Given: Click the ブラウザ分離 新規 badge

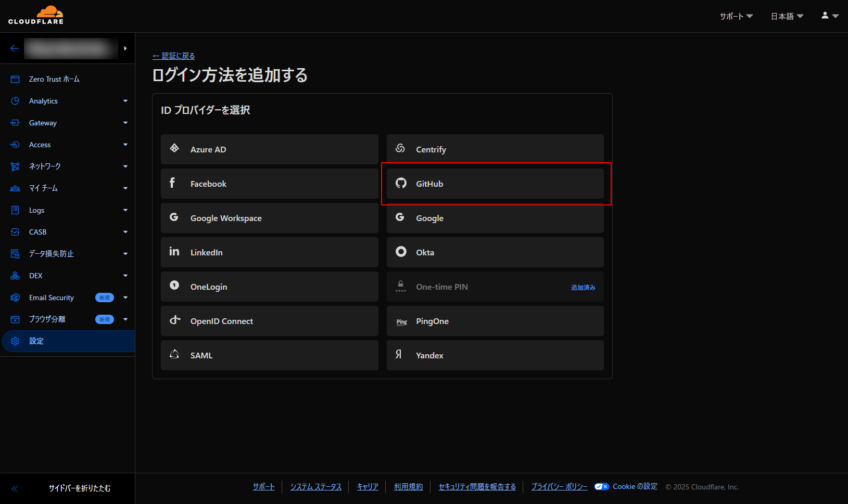Looking at the screenshot, I should tap(105, 319).
